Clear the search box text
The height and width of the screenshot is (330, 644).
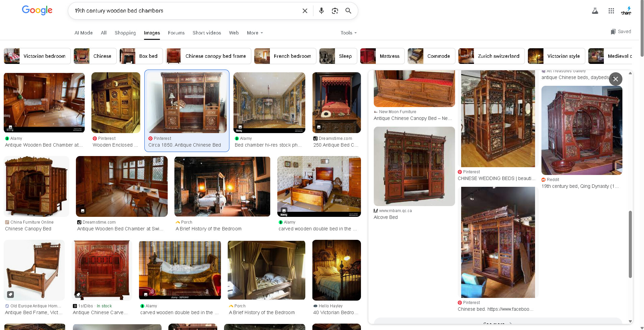coord(305,11)
